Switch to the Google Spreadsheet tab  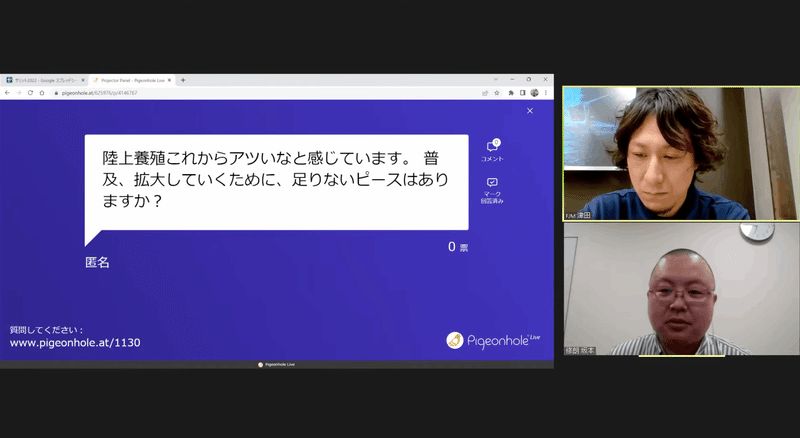click(x=45, y=80)
